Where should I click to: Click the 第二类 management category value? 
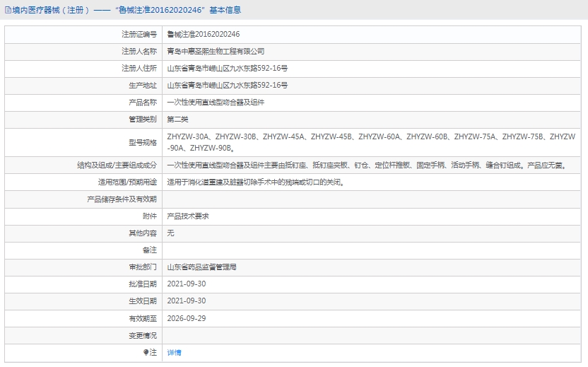coord(177,119)
